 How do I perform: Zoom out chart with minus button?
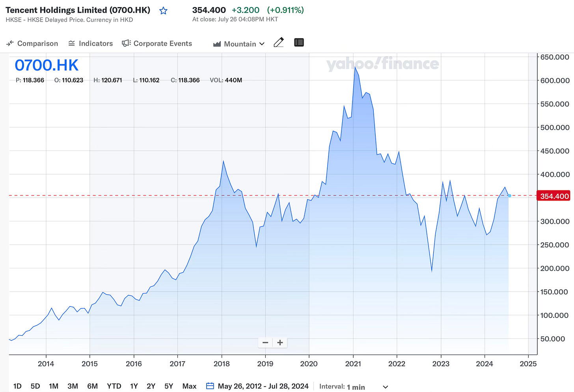265,343
